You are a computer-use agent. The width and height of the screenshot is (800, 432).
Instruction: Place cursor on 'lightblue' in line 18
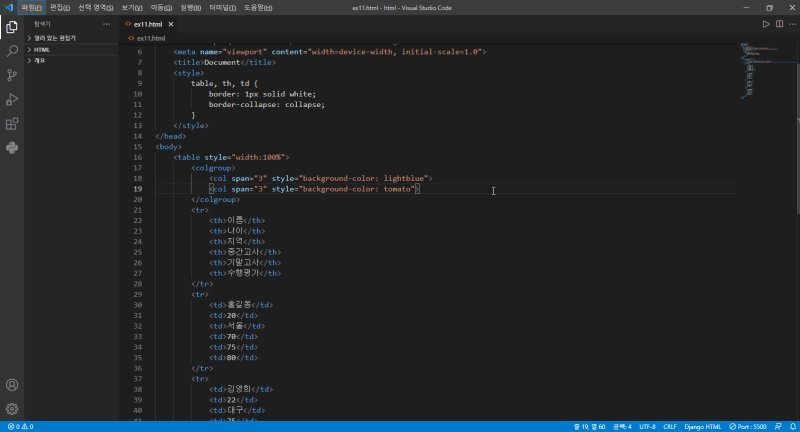[x=404, y=178]
